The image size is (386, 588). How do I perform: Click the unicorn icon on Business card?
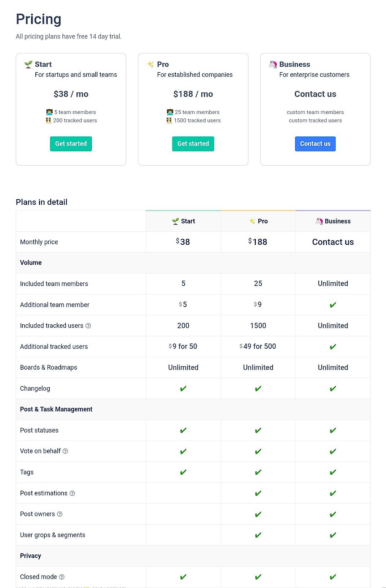273,65
